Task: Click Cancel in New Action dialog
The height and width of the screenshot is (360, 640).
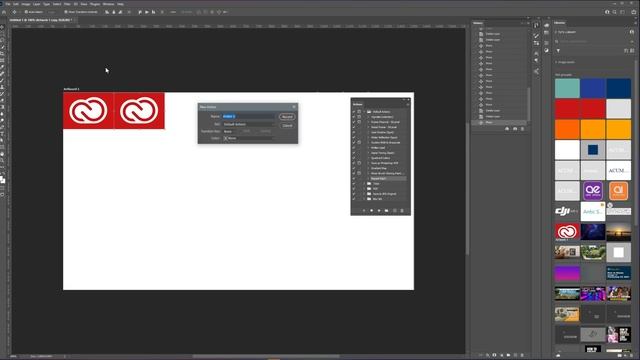Action: [x=287, y=125]
